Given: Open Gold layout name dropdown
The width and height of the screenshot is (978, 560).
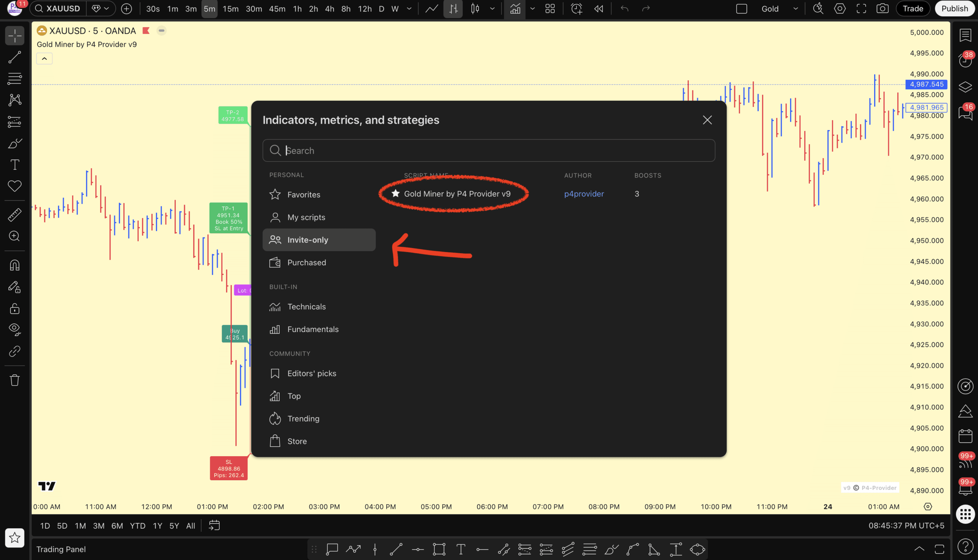Looking at the screenshot, I should (795, 8).
